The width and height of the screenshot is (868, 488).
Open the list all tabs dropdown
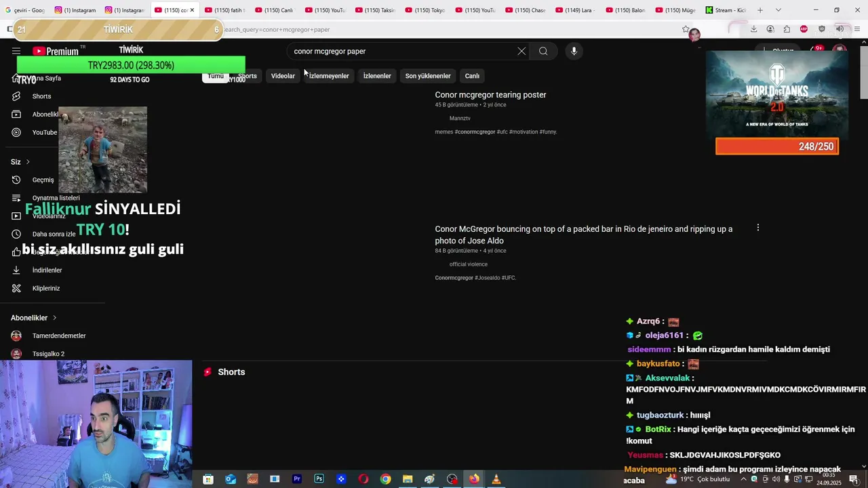[778, 10]
